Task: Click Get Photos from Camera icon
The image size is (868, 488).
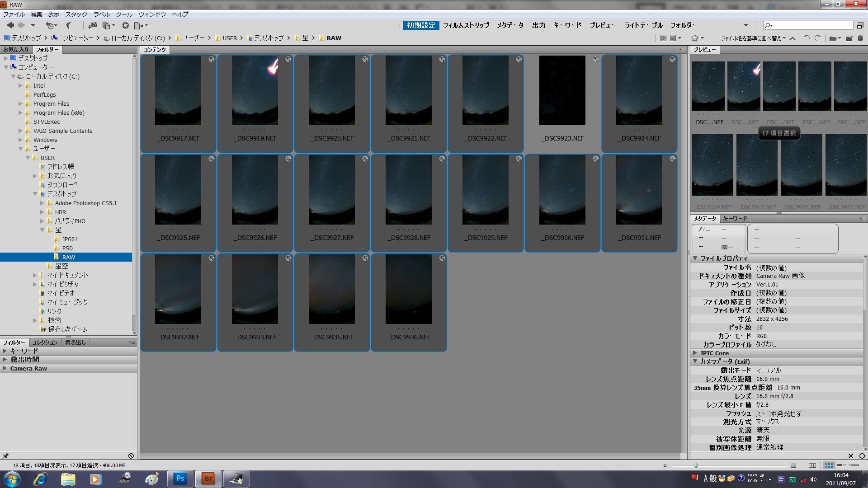Action: 93,26
